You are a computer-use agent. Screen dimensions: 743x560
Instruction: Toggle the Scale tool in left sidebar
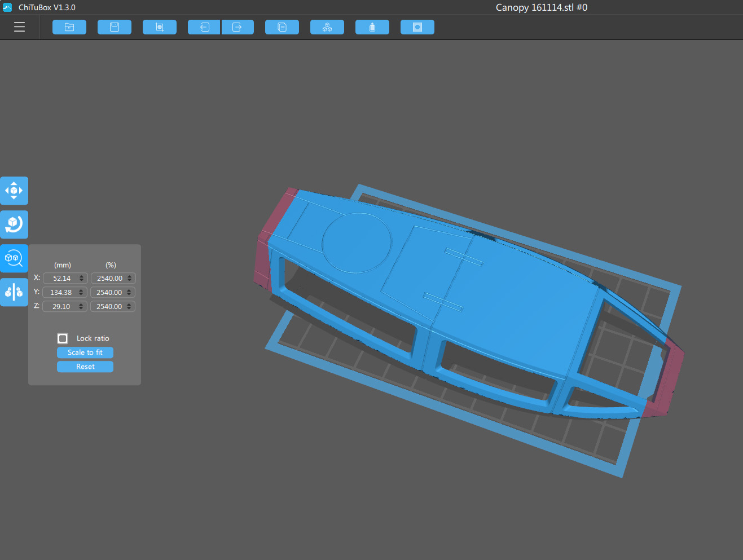point(14,258)
